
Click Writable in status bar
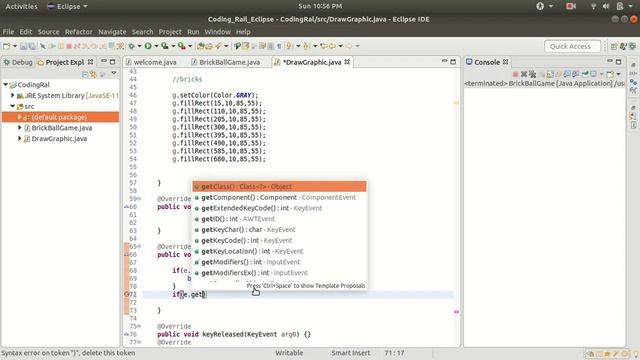pyautogui.click(x=289, y=353)
